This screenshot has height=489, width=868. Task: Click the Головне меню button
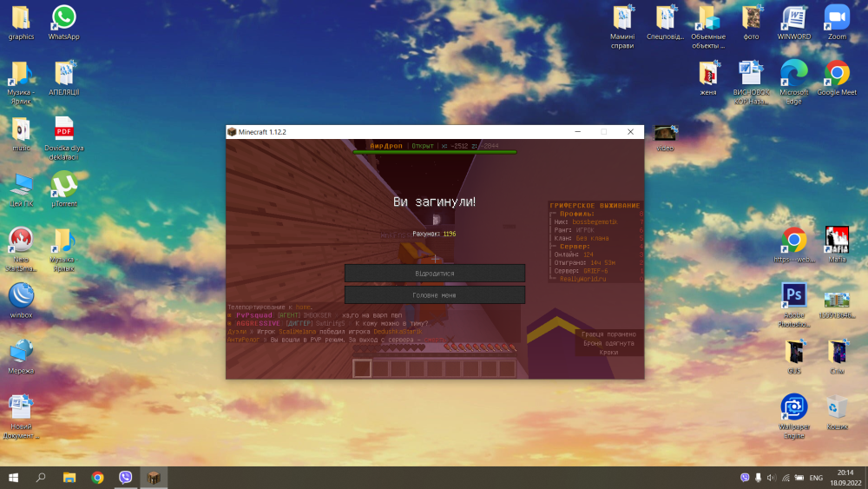tap(435, 295)
